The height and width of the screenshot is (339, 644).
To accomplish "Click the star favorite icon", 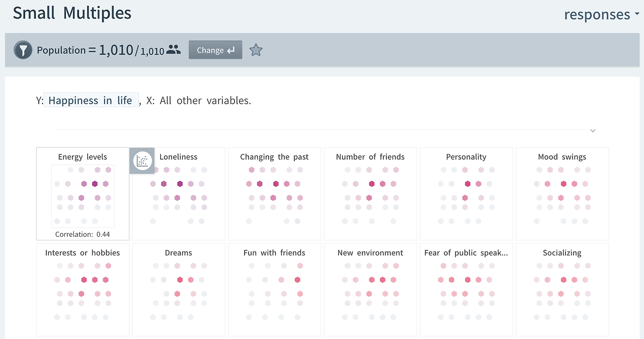I will [x=256, y=50].
